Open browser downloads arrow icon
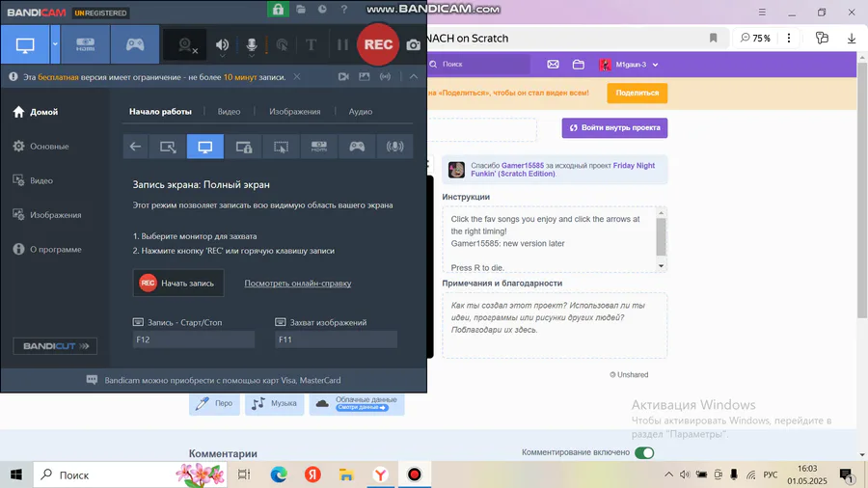Screen dimensions: 868x488 852,39
